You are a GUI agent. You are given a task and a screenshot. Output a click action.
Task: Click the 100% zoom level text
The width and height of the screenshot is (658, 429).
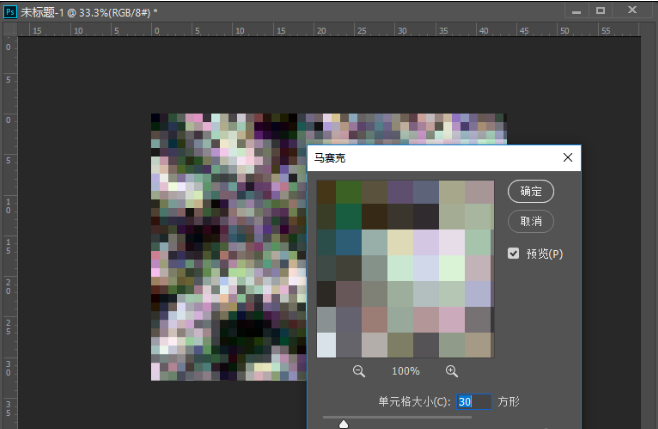[405, 371]
